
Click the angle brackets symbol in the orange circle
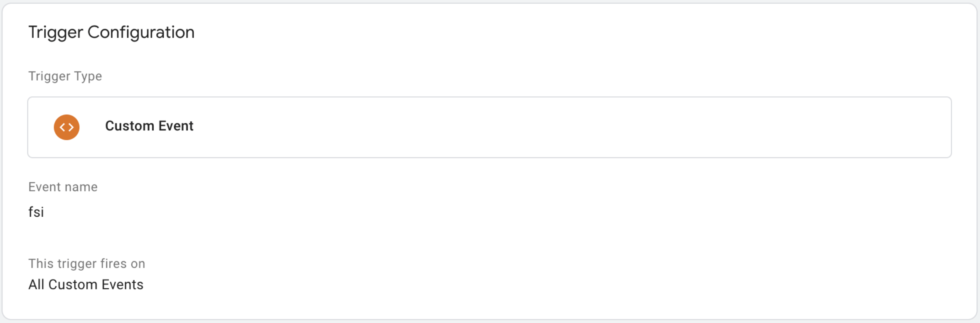(66, 127)
